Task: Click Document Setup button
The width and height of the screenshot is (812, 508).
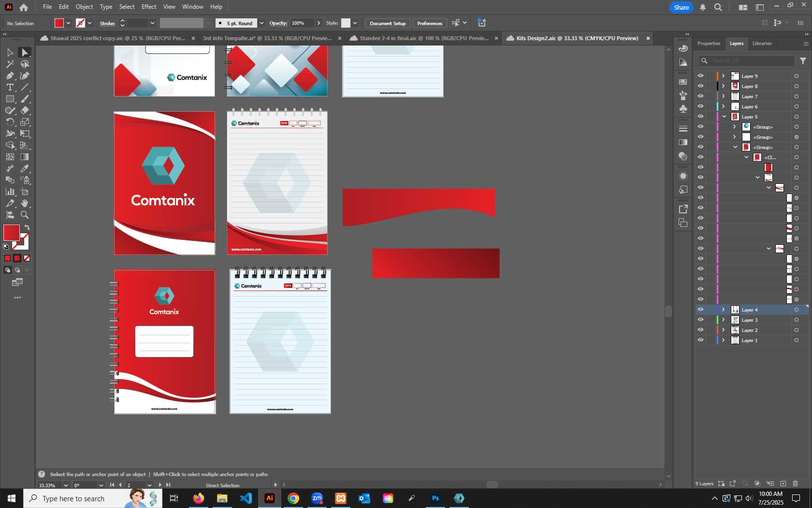Action: 388,23
